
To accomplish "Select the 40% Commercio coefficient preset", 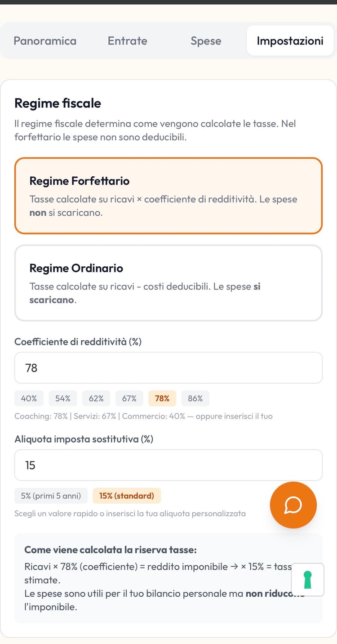I will click(29, 398).
